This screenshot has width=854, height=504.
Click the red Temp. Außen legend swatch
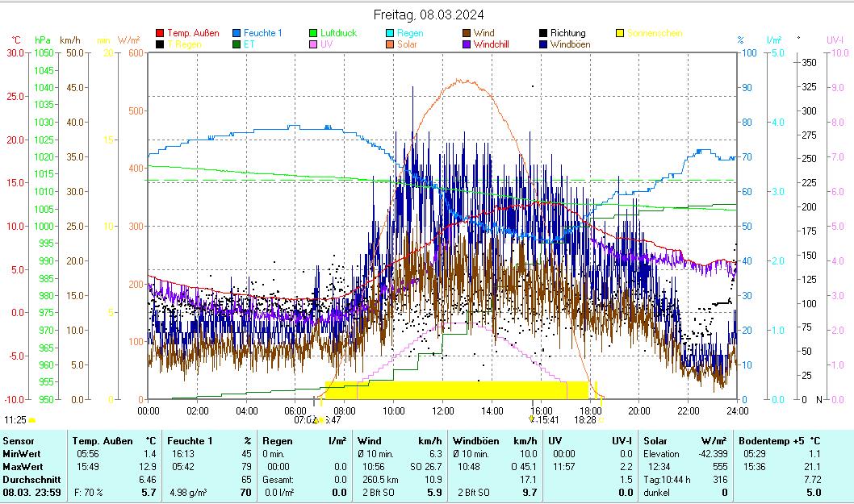(160, 33)
